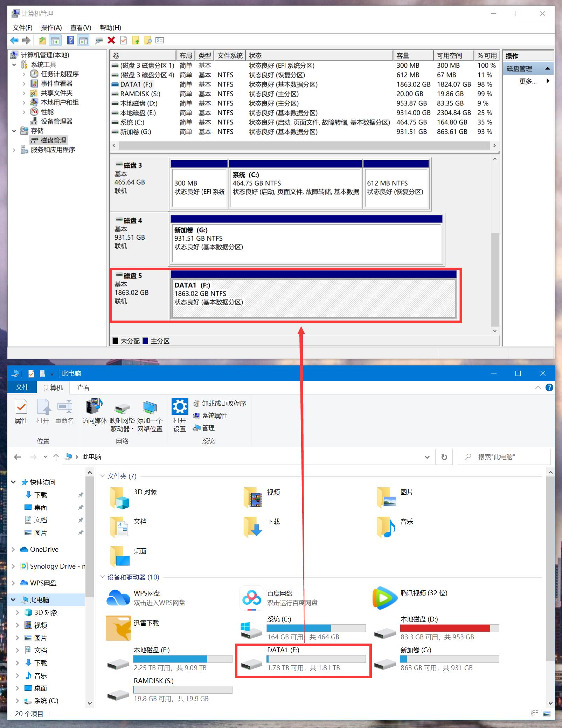Expand the 服务和应用程序 tree node
This screenshot has height=728, width=562.
click(14, 149)
